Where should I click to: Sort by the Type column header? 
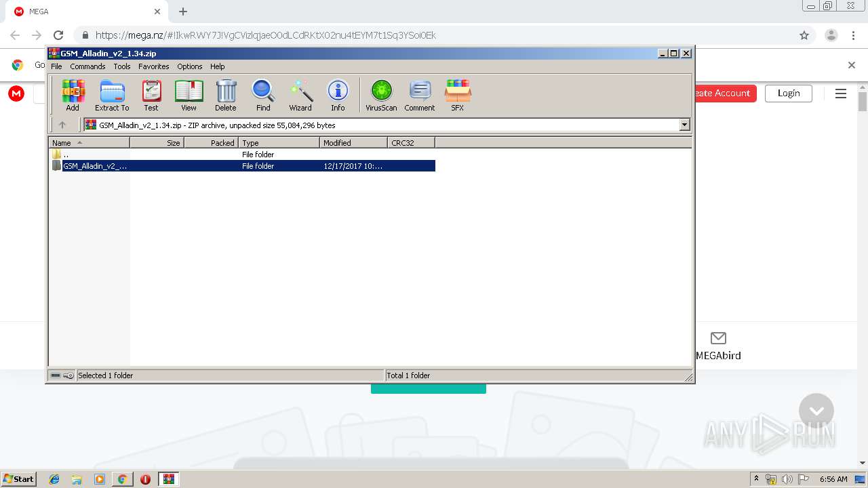[279, 142]
